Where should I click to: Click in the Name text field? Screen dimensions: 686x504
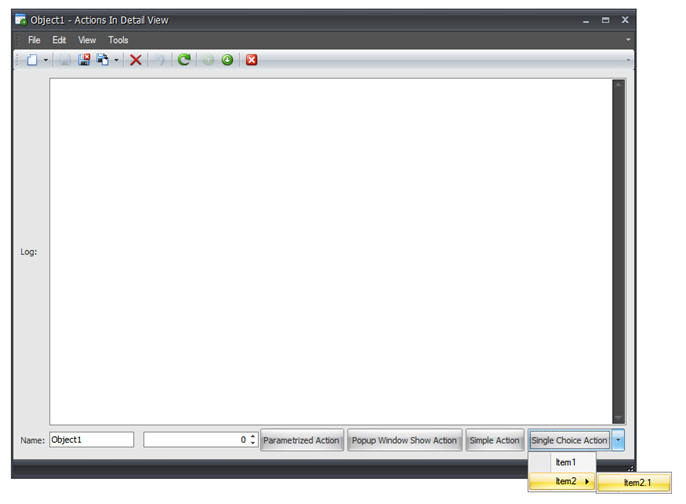pos(91,440)
